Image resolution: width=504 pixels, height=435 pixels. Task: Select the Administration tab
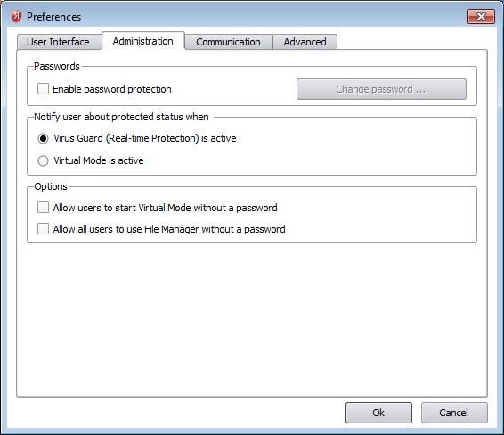point(143,41)
